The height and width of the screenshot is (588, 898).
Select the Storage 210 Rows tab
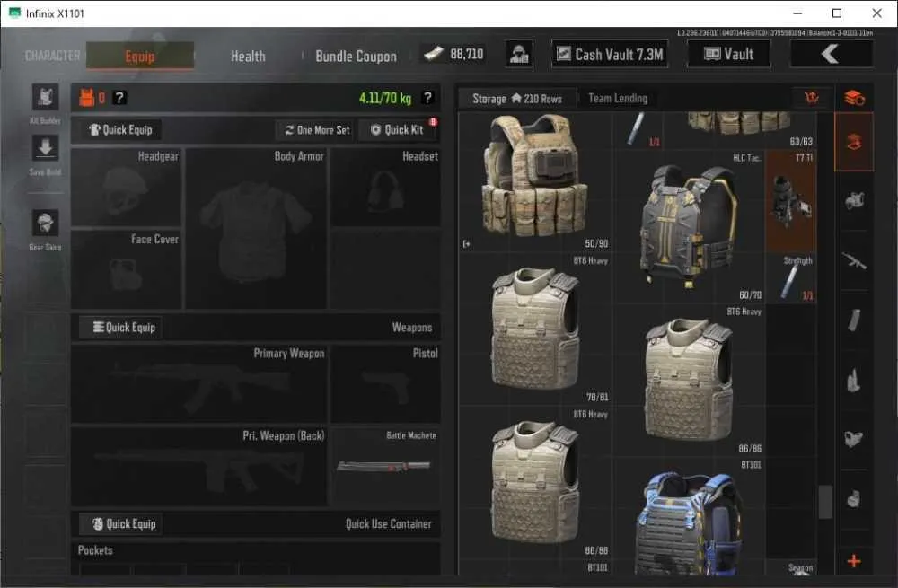coord(517,99)
